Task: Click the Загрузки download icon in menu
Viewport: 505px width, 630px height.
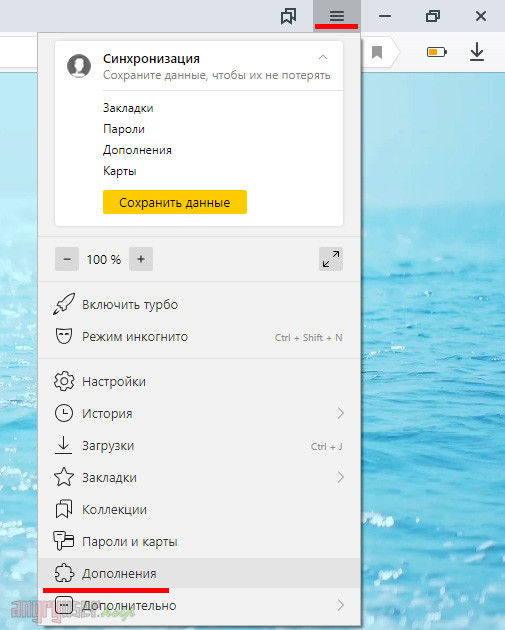Action: point(63,445)
